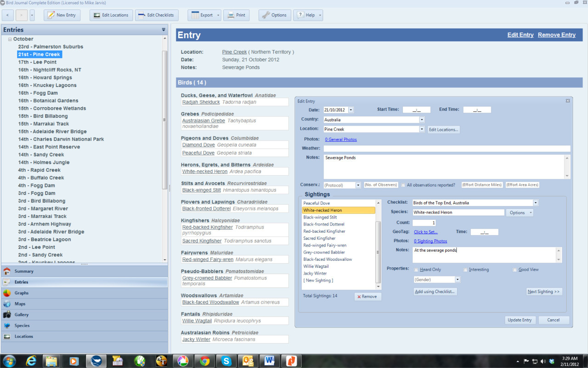Open Skype from the taskbar

click(x=226, y=361)
